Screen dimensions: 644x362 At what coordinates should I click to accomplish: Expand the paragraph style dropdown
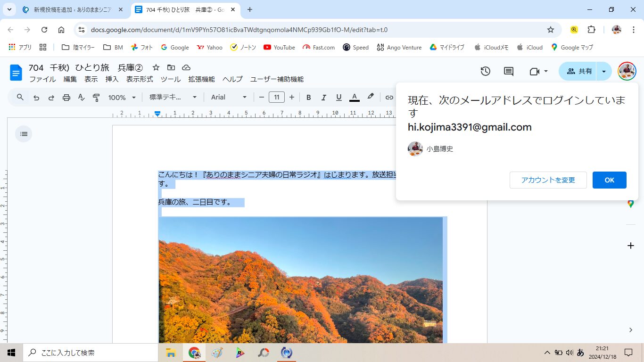[173, 98]
